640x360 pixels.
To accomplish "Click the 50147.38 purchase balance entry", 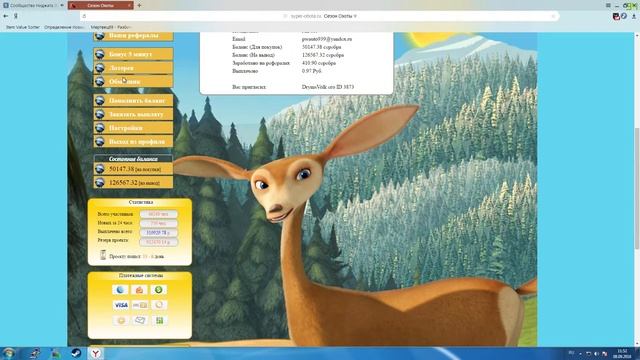I will coord(133,169).
